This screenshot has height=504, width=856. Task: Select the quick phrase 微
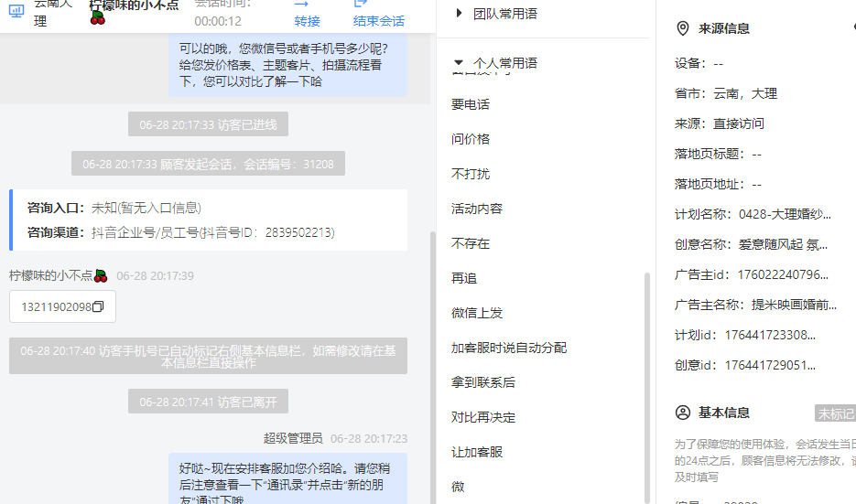tap(458, 487)
